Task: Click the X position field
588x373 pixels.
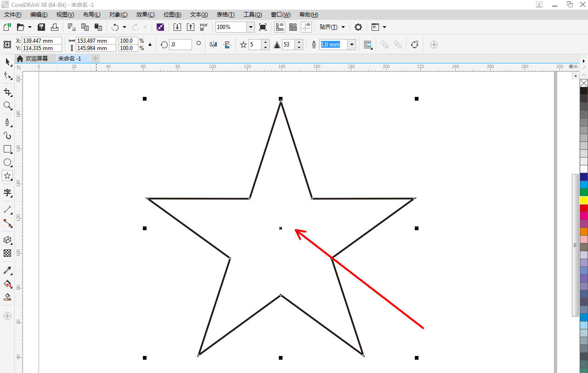Action: coord(42,41)
